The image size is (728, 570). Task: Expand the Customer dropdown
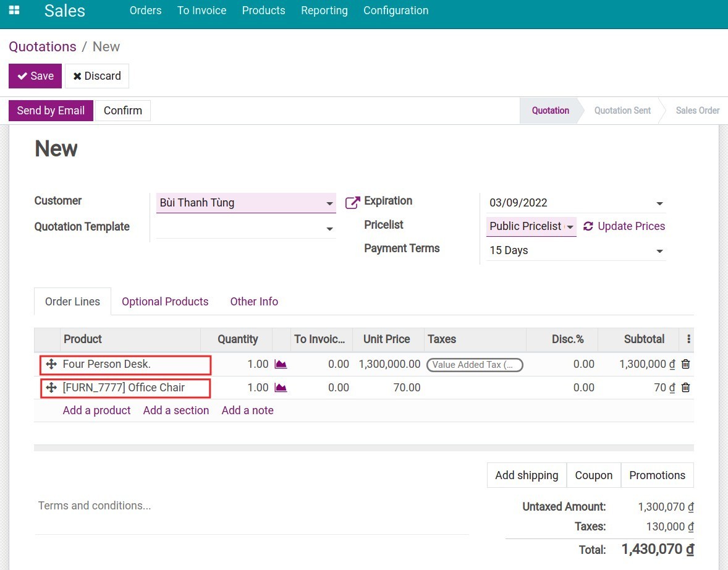click(x=329, y=203)
